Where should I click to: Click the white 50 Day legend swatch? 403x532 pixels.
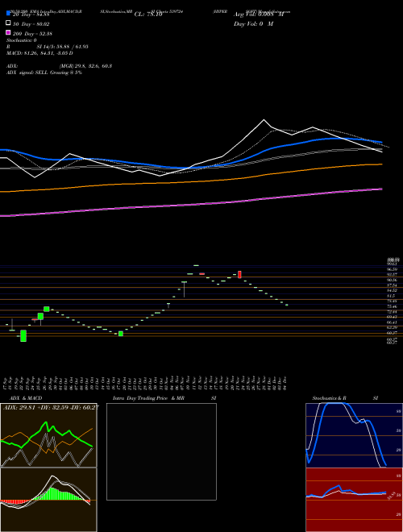pyautogui.click(x=8, y=23)
